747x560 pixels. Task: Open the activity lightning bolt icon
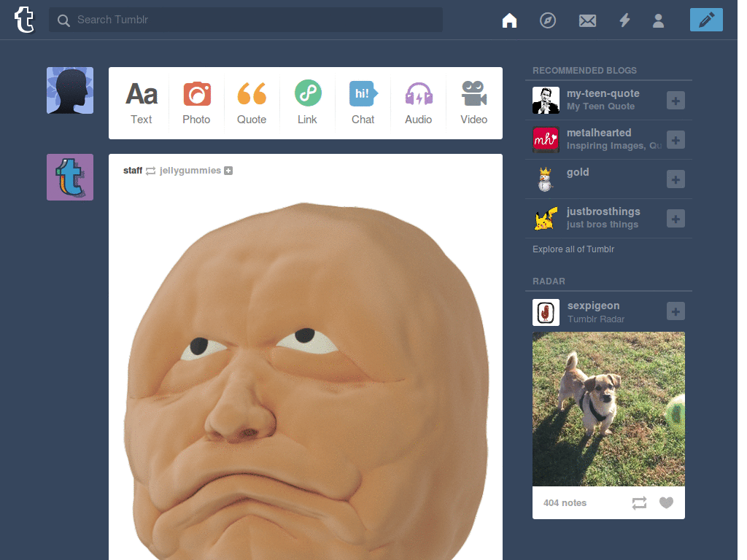click(624, 20)
